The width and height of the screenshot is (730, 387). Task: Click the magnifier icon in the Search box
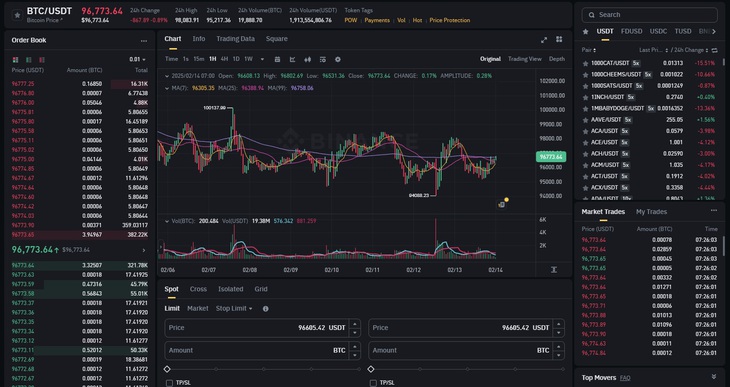coord(592,15)
